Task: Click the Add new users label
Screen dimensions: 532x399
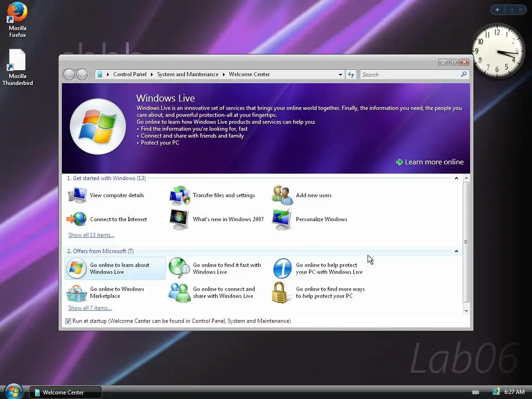Action: [x=314, y=195]
